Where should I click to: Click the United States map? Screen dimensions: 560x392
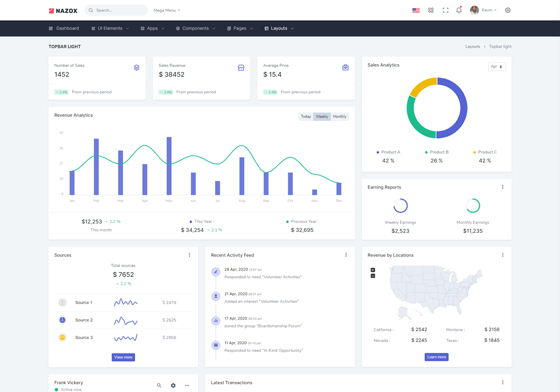click(436, 293)
